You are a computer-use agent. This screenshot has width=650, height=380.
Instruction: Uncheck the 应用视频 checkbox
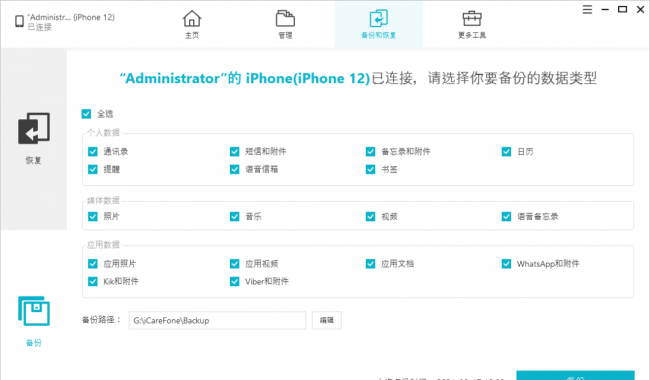click(235, 264)
